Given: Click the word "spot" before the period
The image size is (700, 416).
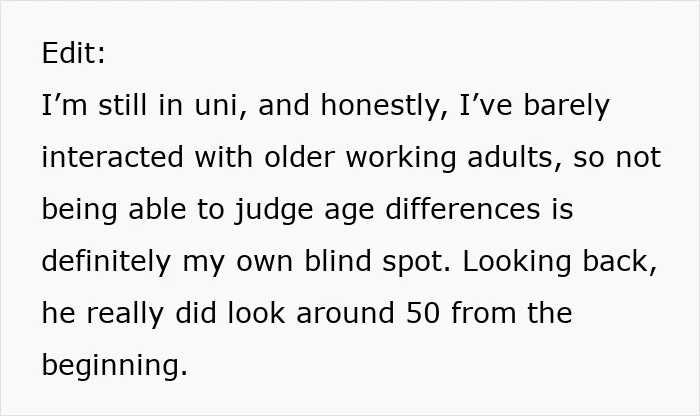Looking at the screenshot, I should (413, 262).
